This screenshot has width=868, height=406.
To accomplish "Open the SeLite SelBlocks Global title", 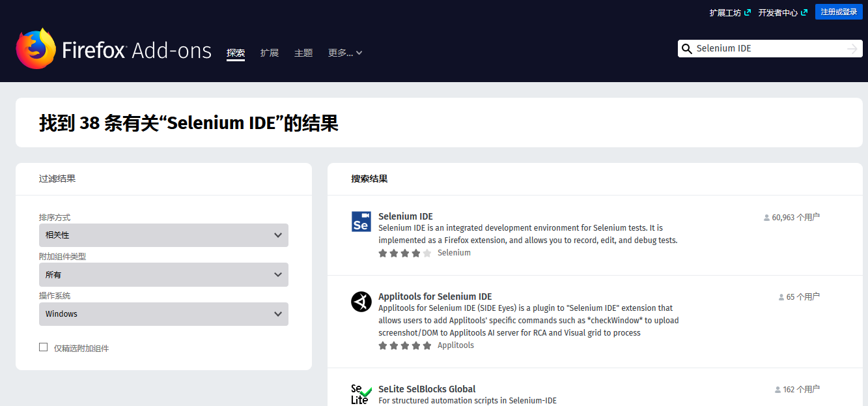I will (x=427, y=389).
